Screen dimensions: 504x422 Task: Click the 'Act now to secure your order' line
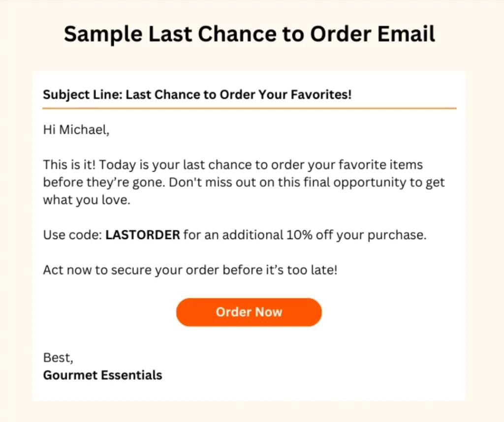click(190, 270)
